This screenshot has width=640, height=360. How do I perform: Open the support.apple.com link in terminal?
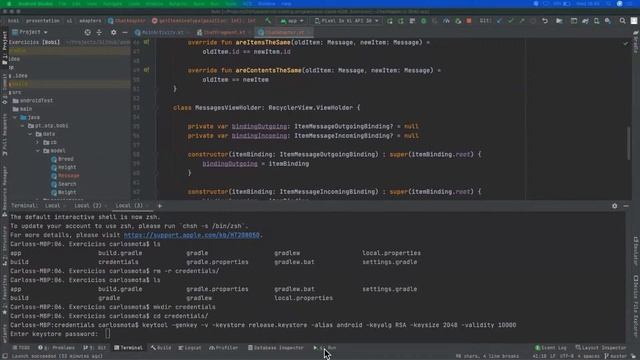tap(191, 235)
